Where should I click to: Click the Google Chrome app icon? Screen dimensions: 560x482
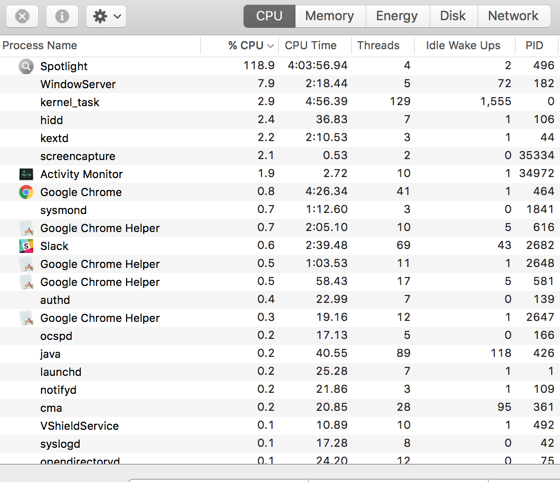click(26, 192)
